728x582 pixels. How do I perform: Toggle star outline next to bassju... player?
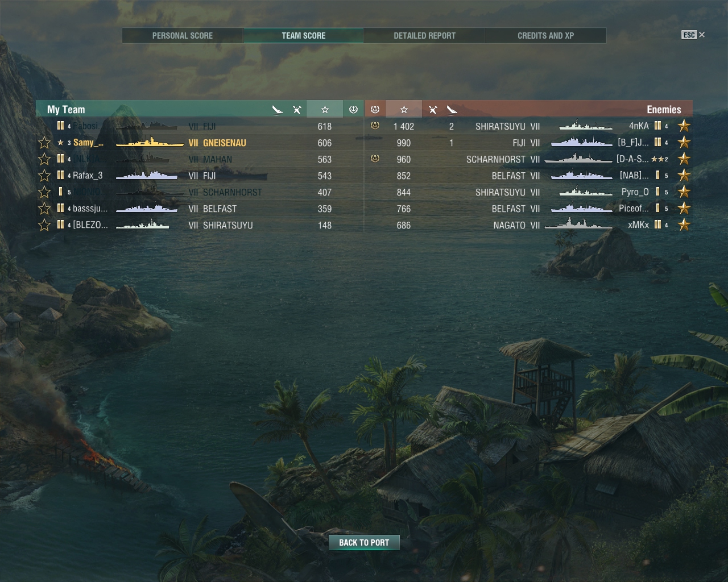coord(44,209)
